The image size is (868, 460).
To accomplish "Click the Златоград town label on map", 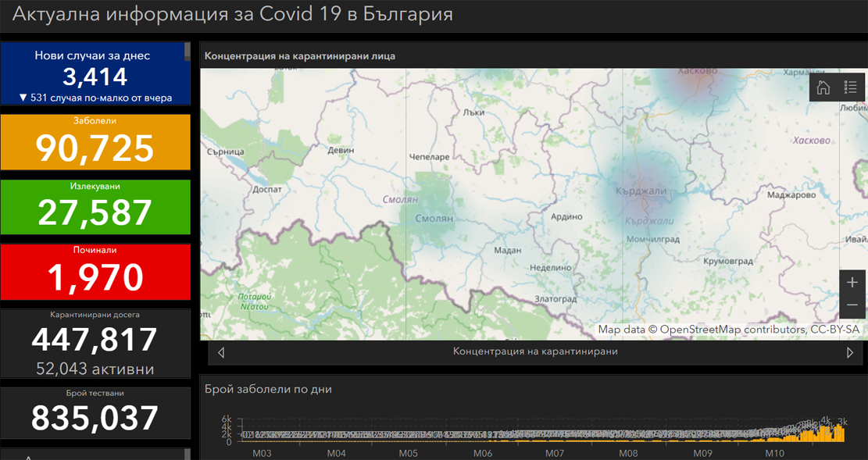I will tap(555, 299).
